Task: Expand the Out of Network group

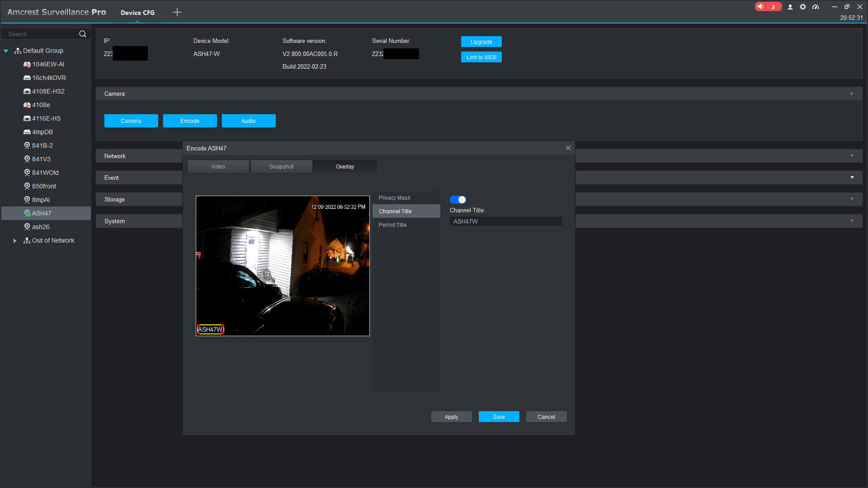Action: [x=15, y=241]
